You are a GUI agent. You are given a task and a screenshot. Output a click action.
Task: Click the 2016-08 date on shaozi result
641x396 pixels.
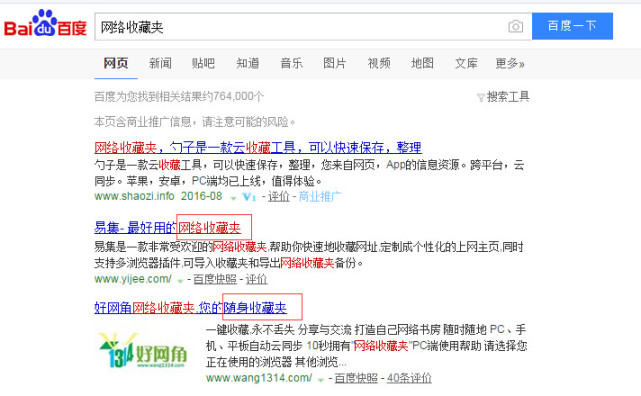tap(202, 197)
